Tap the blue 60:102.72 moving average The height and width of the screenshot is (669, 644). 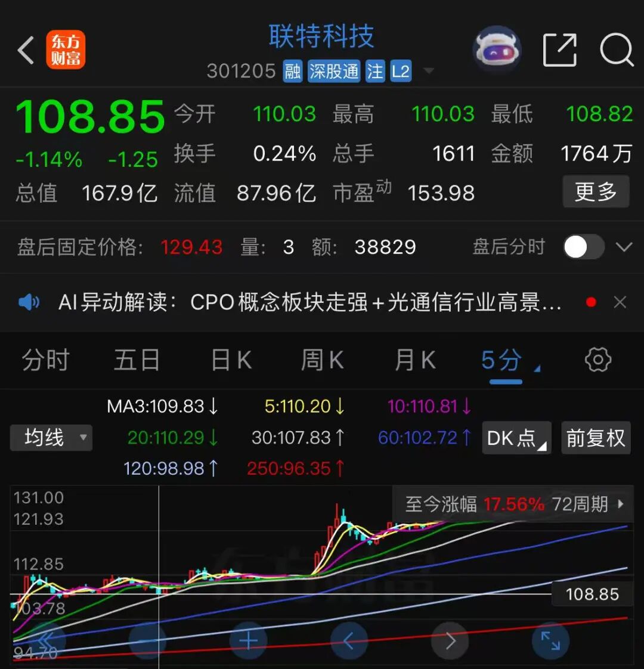tap(425, 438)
